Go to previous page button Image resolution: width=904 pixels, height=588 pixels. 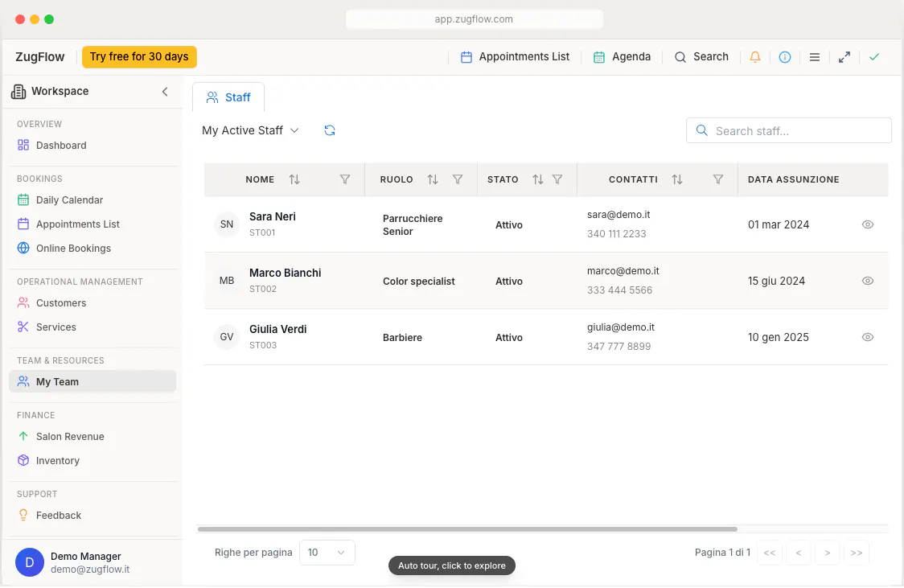(798, 553)
